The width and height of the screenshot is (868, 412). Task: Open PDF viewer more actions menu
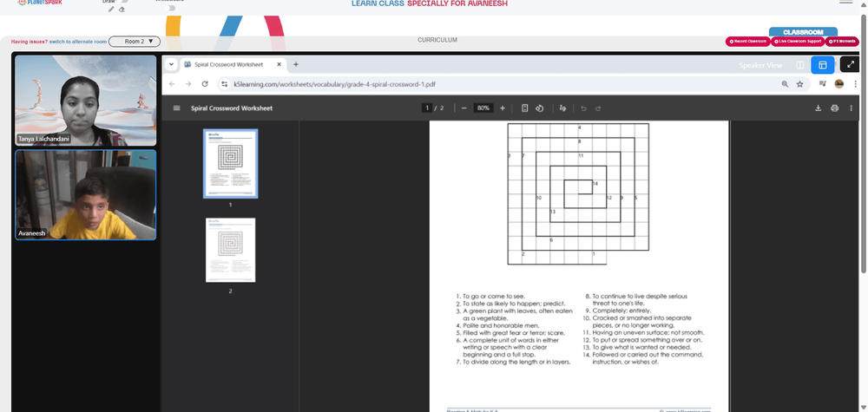[x=852, y=108]
